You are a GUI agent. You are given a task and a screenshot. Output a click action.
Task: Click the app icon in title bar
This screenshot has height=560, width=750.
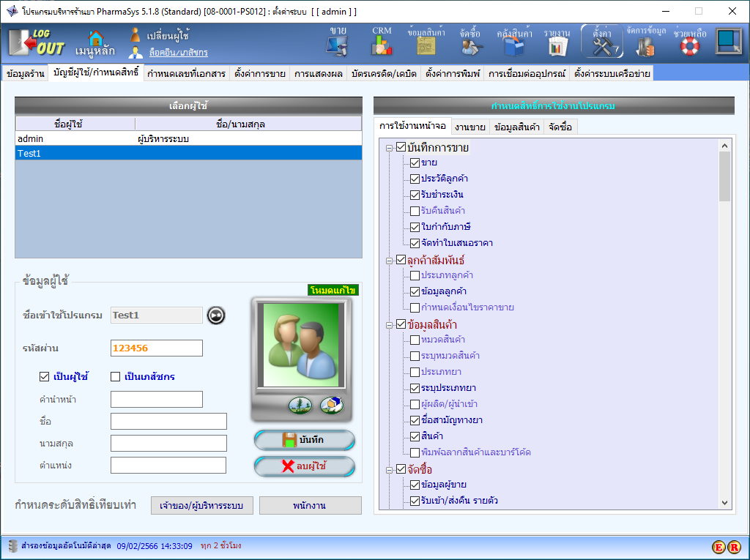pos(12,11)
